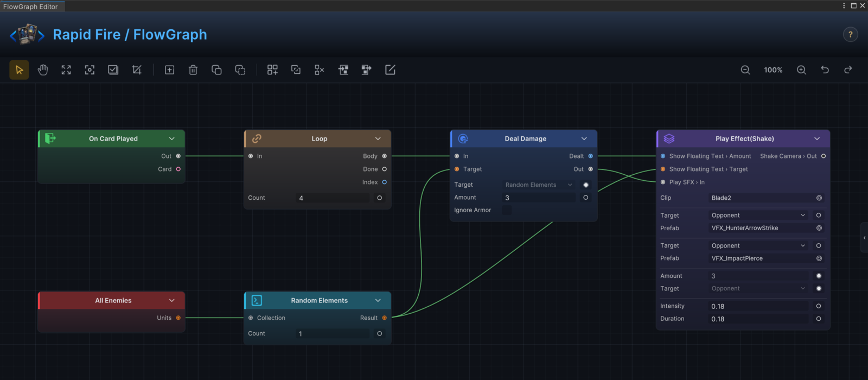This screenshot has width=868, height=380.
Task: Click the Deal Damage Amount field port
Action: (x=586, y=198)
